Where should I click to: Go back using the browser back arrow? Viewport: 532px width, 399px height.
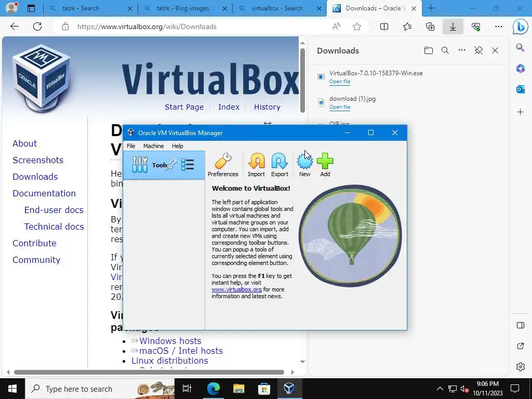[x=14, y=26]
